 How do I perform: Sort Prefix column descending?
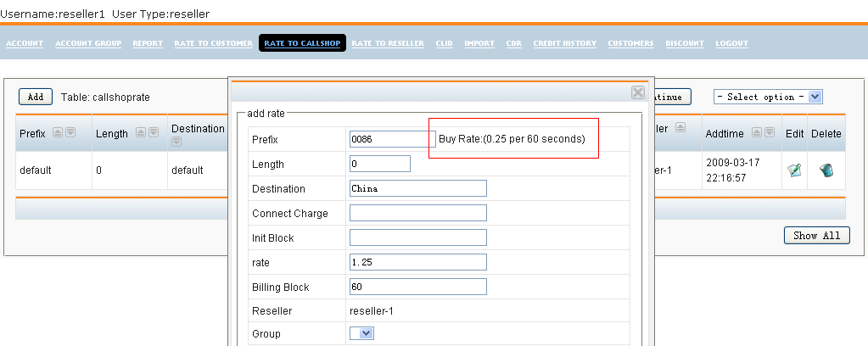(70, 133)
